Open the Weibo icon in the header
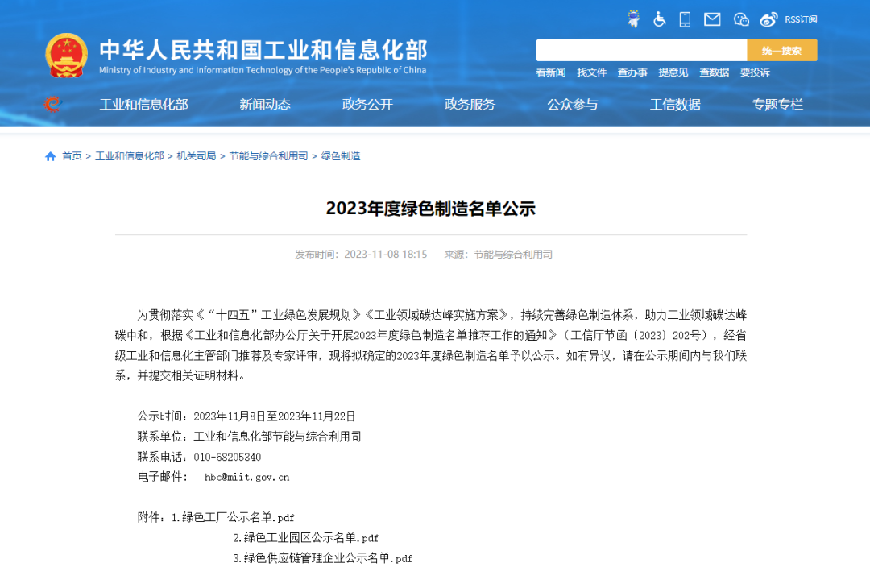The image size is (870, 588). point(768,19)
